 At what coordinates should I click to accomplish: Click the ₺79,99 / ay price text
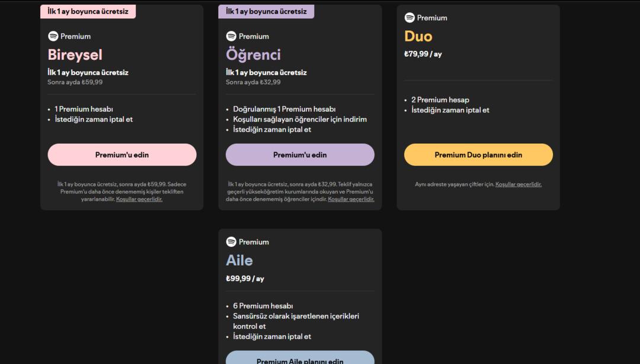[x=423, y=54]
